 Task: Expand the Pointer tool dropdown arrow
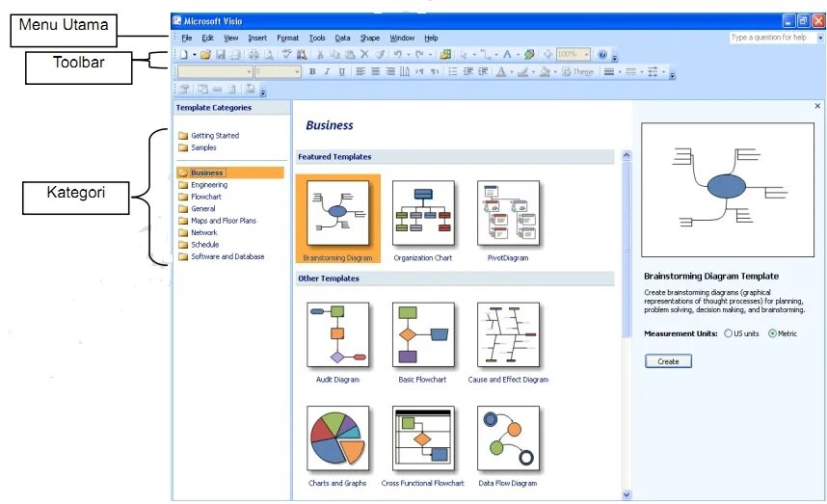(x=474, y=54)
